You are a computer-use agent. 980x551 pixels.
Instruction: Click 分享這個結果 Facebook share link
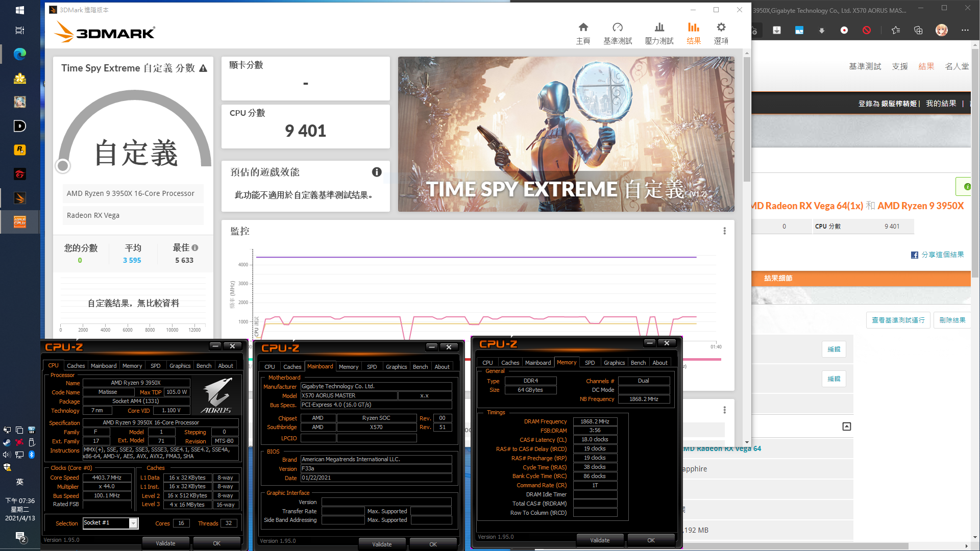click(938, 255)
